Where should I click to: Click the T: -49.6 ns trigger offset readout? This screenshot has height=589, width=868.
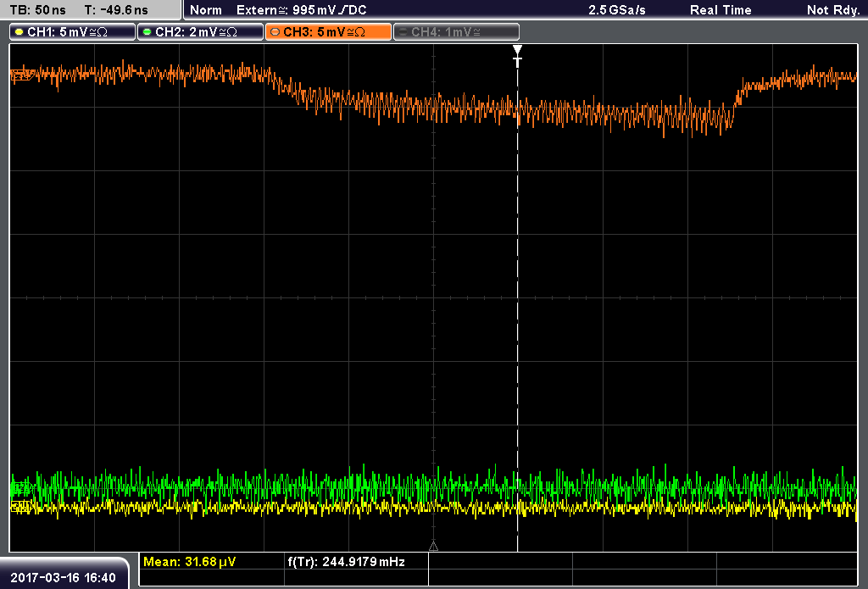[x=116, y=10]
